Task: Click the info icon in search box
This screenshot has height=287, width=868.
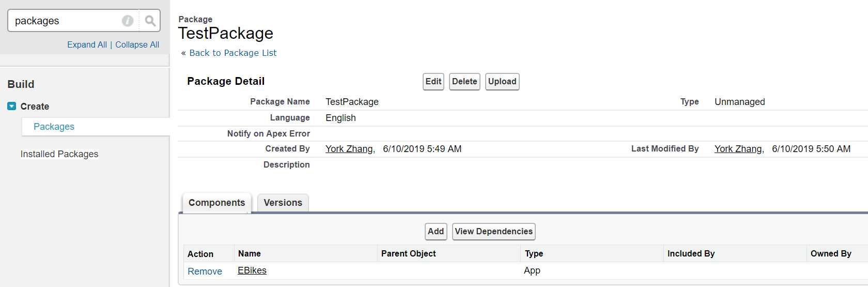Action: (x=128, y=21)
